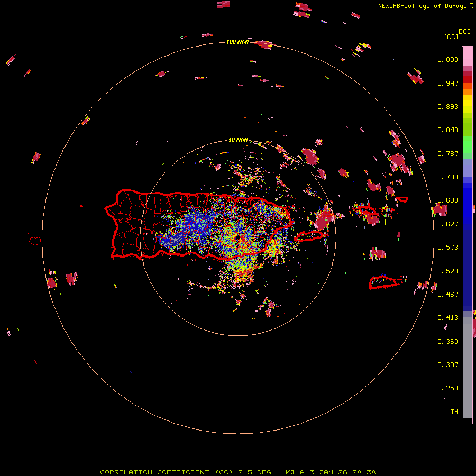
Task: Click the 100 NMI range ring label
Action: pos(237,42)
